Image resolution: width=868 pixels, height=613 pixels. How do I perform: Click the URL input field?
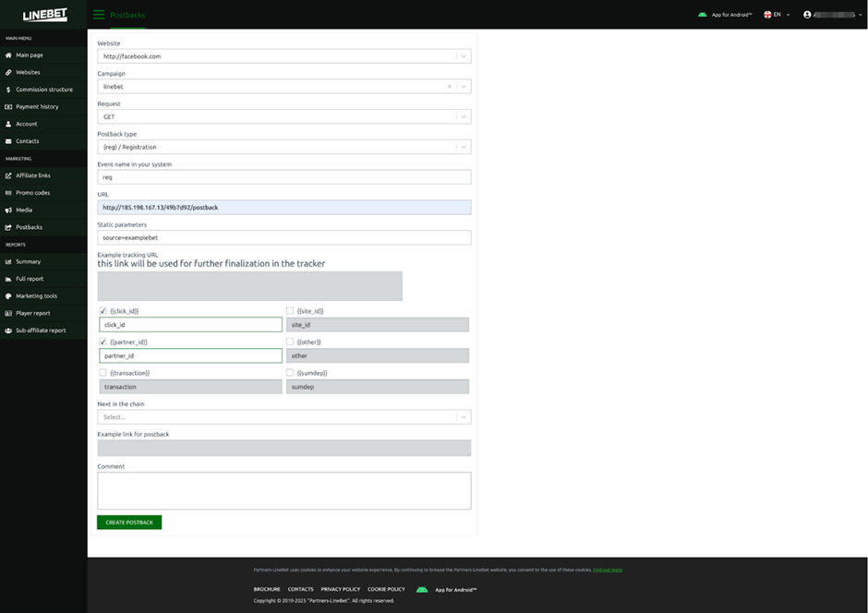coord(284,208)
